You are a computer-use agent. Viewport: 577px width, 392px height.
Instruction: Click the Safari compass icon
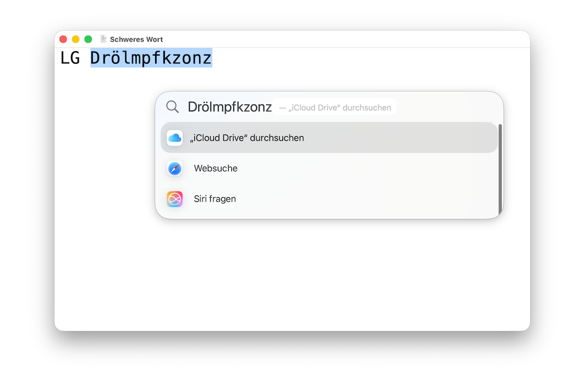click(x=175, y=168)
